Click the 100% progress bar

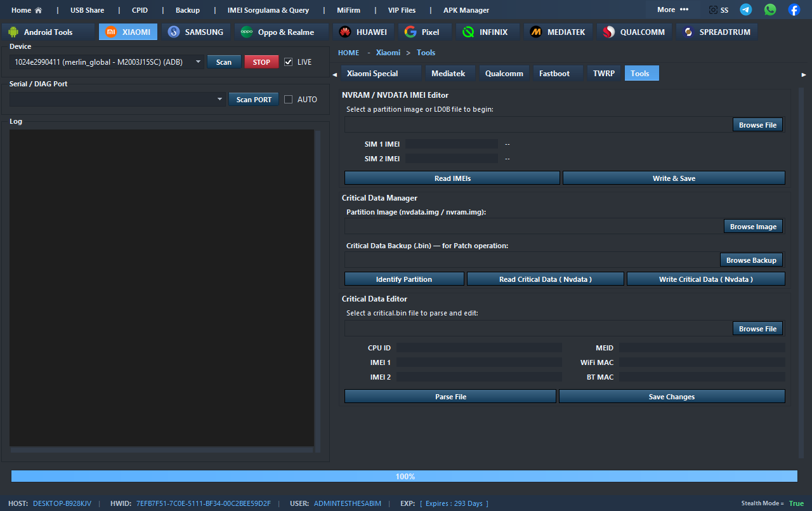click(x=404, y=476)
